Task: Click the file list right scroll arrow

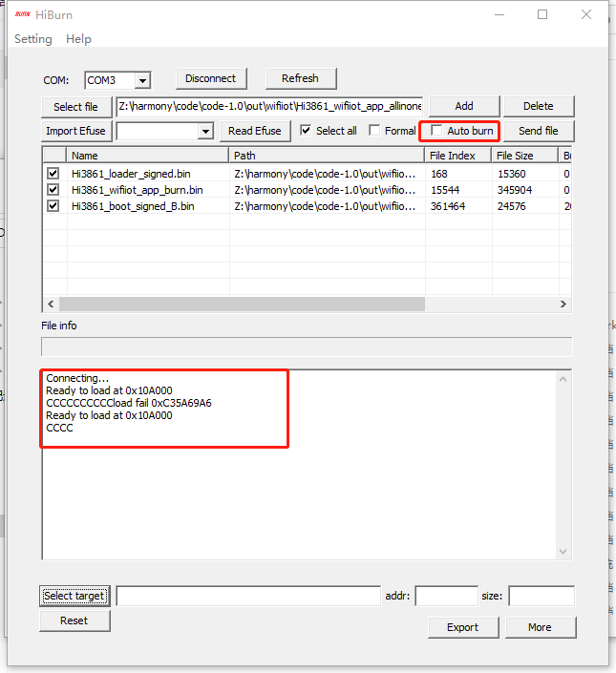Action: pyautogui.click(x=563, y=304)
